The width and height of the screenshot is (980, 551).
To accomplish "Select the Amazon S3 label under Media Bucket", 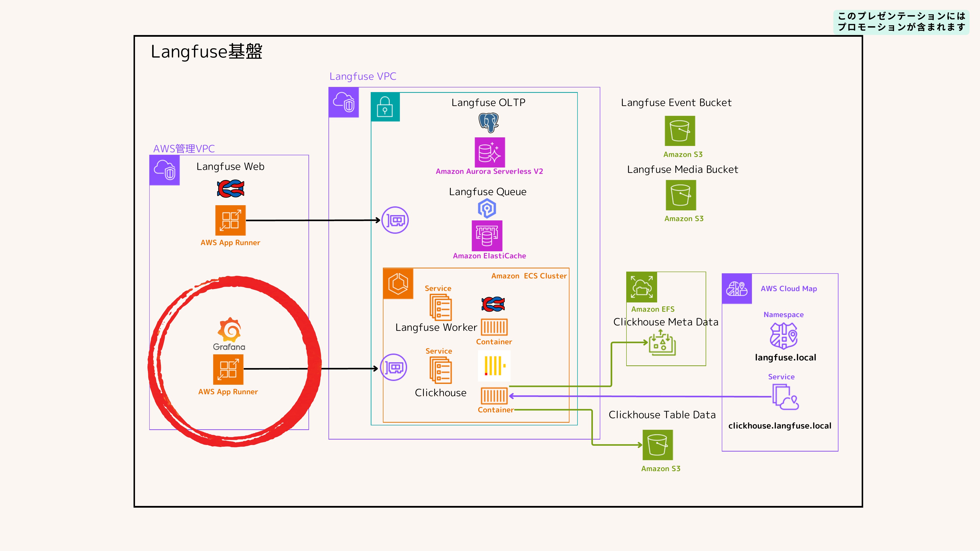I will coord(684,219).
